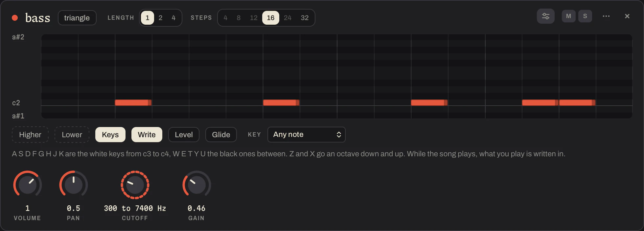Set pattern length to 2
The image size is (644, 231).
tap(160, 18)
